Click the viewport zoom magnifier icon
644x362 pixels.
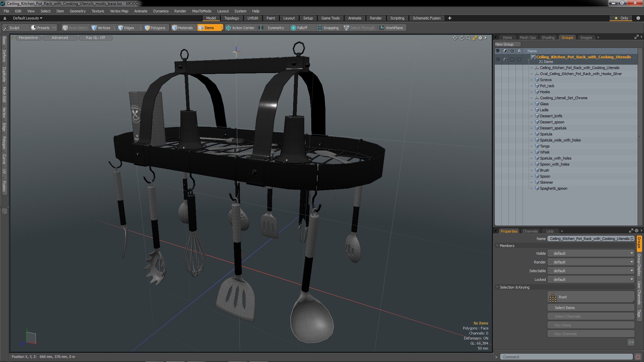(468, 38)
